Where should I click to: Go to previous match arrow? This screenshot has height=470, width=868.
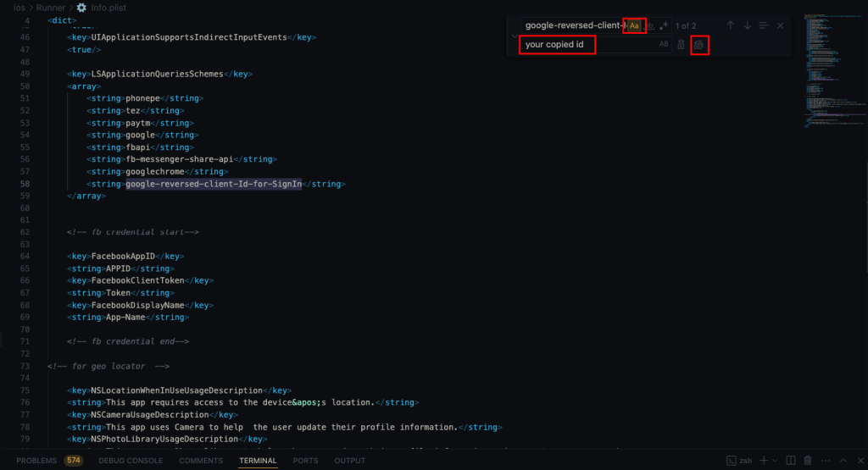click(x=730, y=25)
